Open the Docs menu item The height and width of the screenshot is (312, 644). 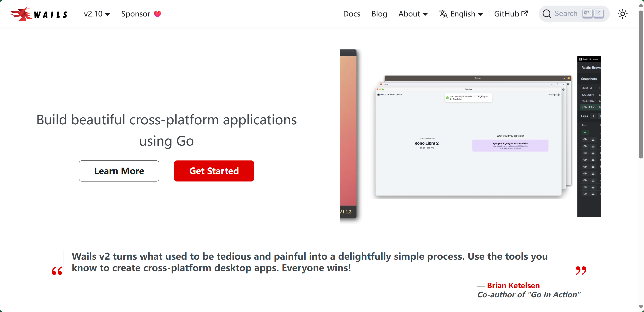[x=351, y=14]
